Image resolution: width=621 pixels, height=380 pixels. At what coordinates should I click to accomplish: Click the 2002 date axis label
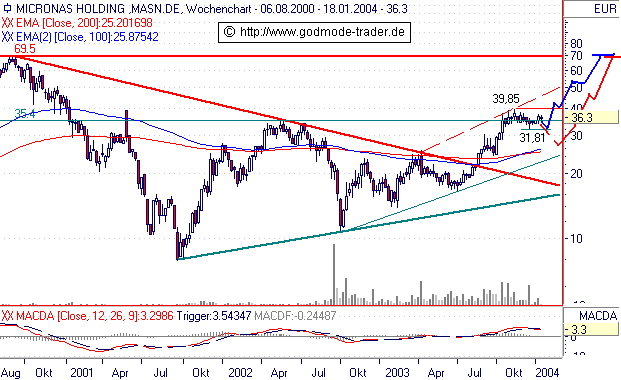(240, 373)
